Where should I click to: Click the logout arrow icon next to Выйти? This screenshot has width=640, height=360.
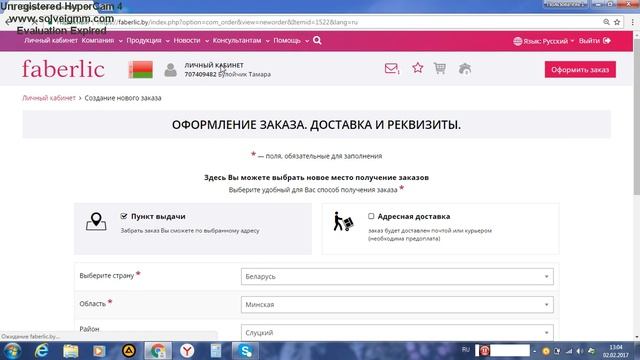pos(607,40)
